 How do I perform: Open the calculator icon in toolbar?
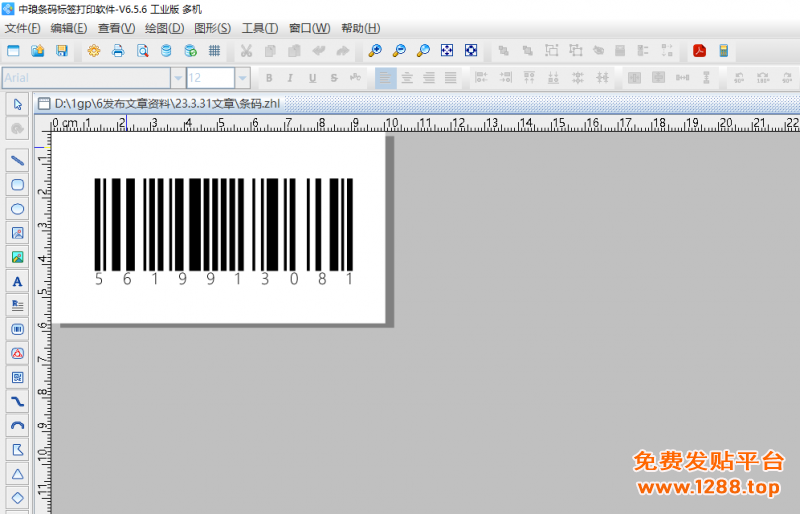point(723,51)
